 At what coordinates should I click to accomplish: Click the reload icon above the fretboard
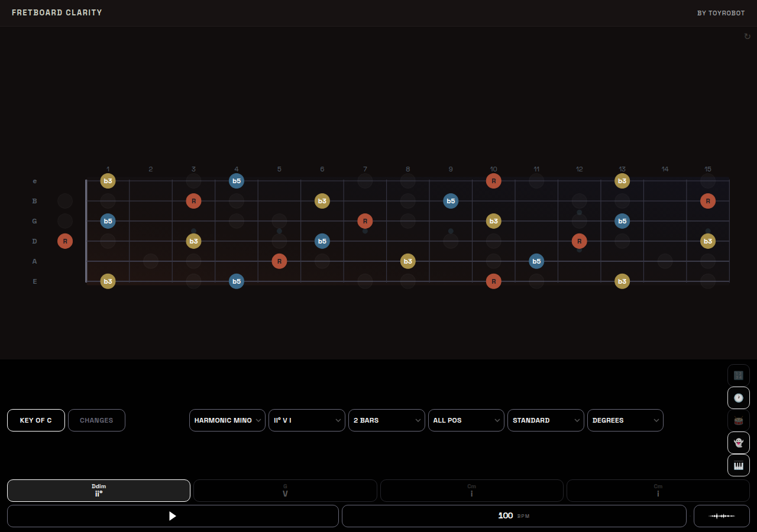coord(747,36)
